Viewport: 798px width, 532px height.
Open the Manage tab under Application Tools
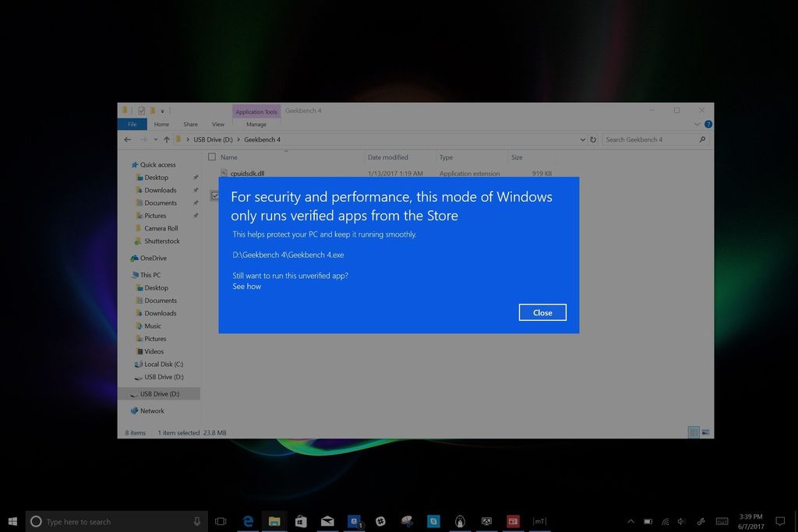coord(256,124)
